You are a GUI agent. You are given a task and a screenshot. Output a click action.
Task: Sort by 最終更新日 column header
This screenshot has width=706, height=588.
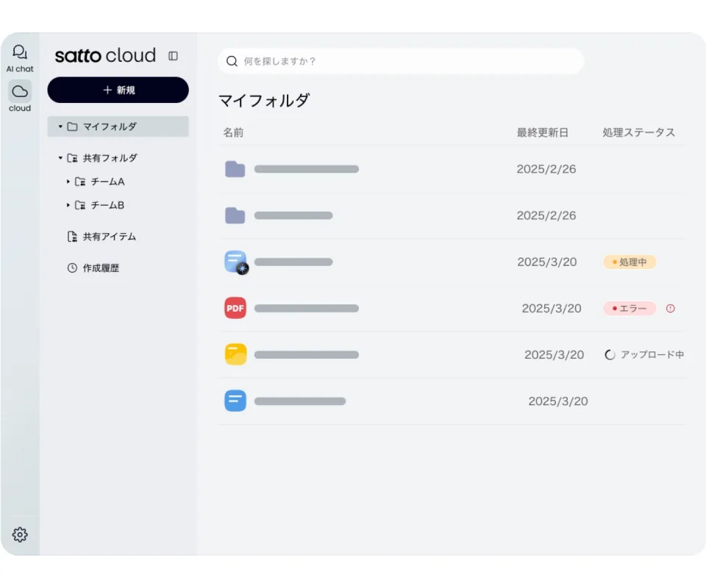coord(542,132)
